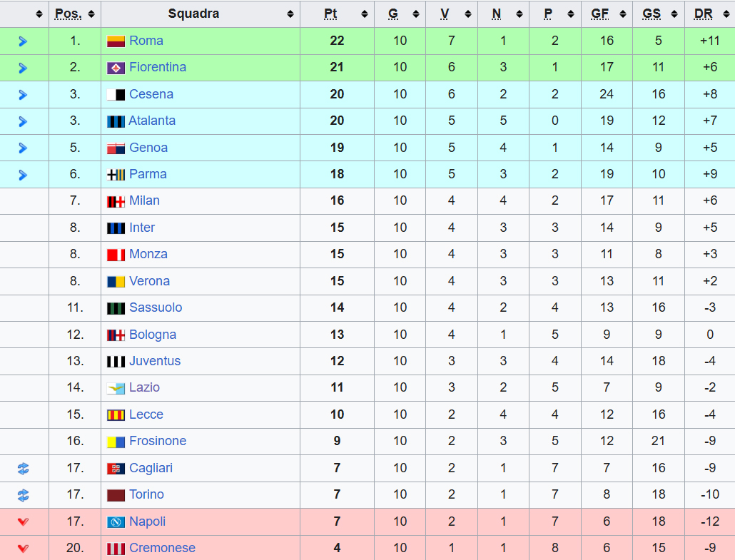Image resolution: width=735 pixels, height=560 pixels.
Task: Open the Genoa team link
Action: (x=148, y=148)
